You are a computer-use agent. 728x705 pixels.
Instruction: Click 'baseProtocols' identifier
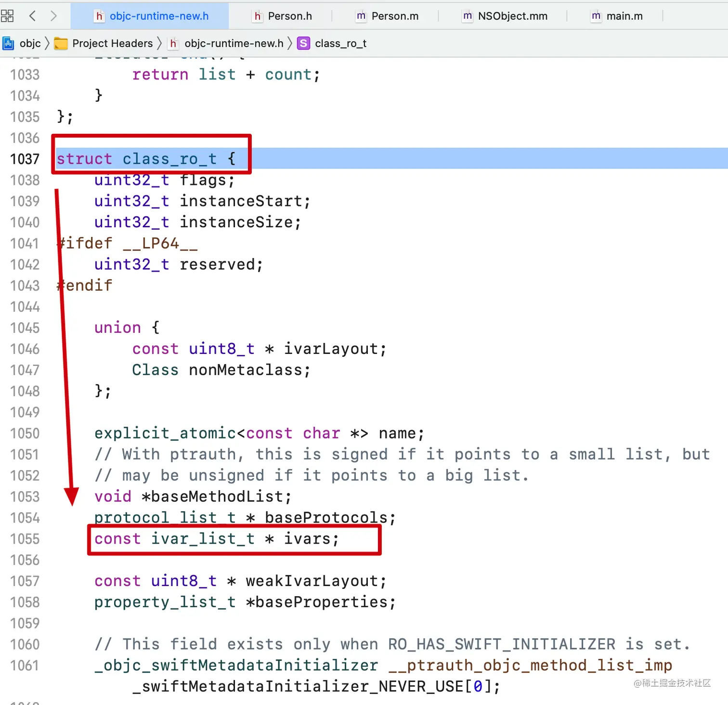click(x=326, y=518)
